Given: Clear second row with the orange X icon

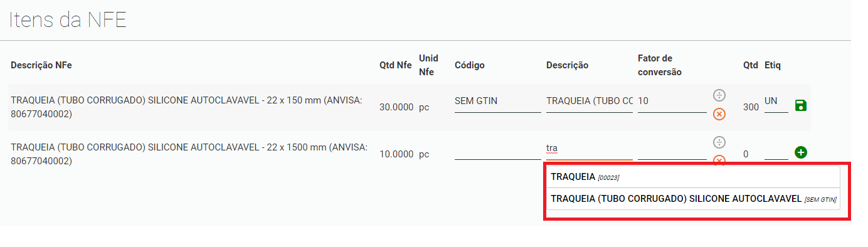Looking at the screenshot, I should 719,160.
